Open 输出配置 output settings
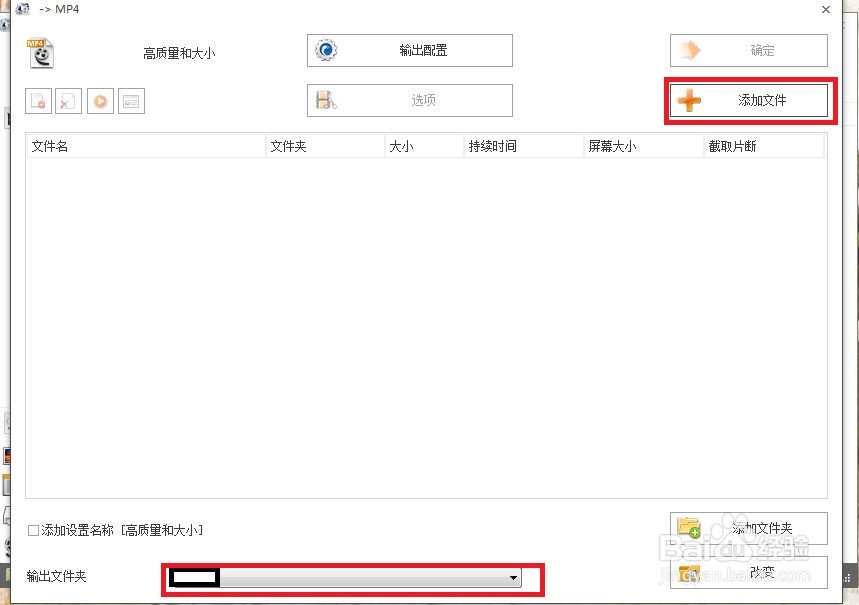The height and width of the screenshot is (605, 859). pos(410,50)
